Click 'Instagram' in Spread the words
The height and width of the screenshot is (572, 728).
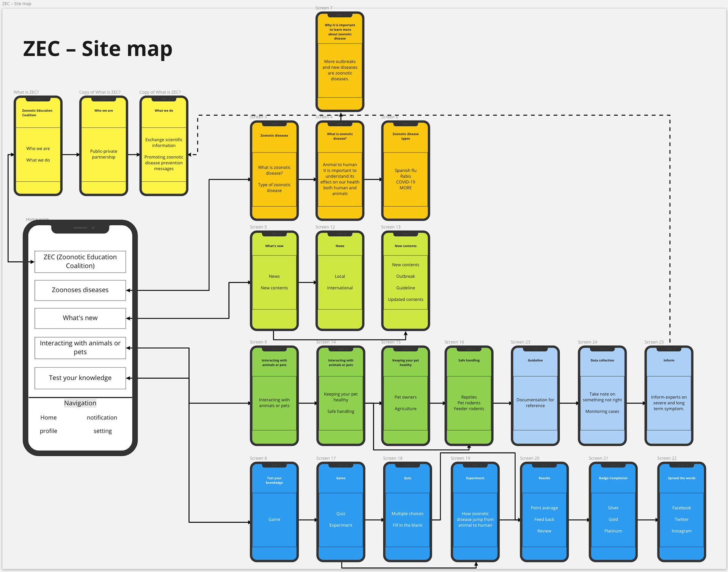682,531
